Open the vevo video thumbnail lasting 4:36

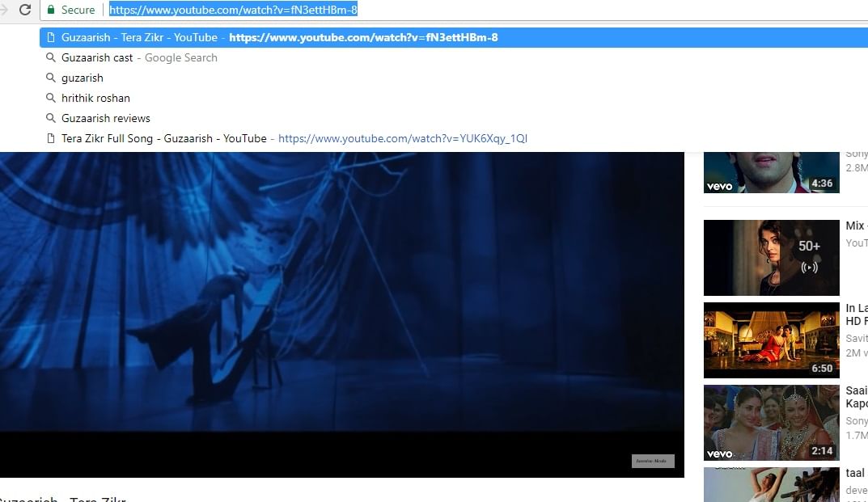[771, 171]
